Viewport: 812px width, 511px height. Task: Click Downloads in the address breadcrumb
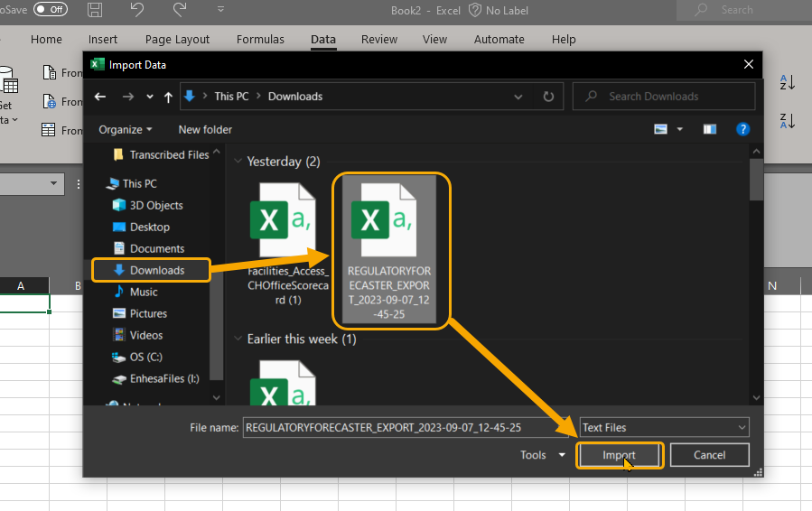(x=295, y=97)
